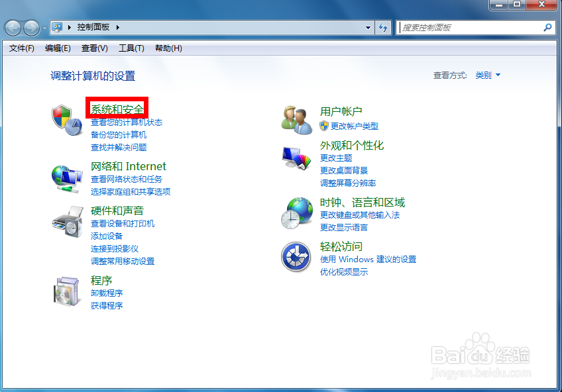Expand arrow after 控制面板 in breadcrumb
The image size is (562, 392).
(117, 27)
